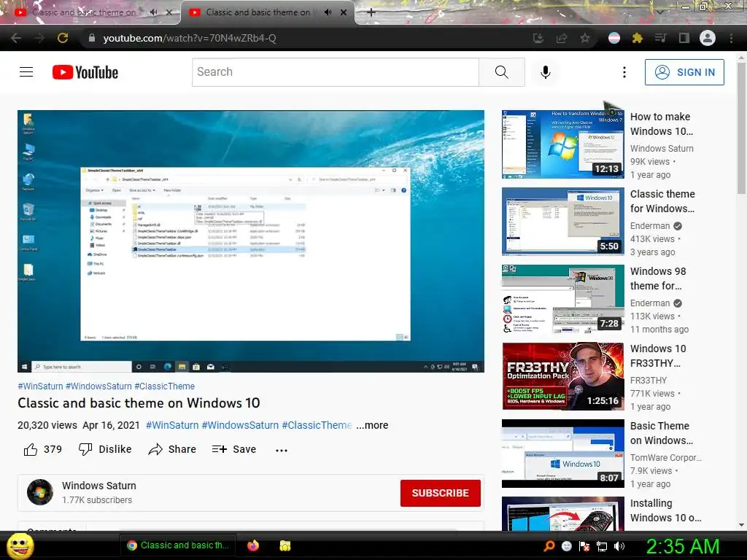Click the round gray tray icon
Viewport: 747px width, 560px height.
click(x=566, y=546)
